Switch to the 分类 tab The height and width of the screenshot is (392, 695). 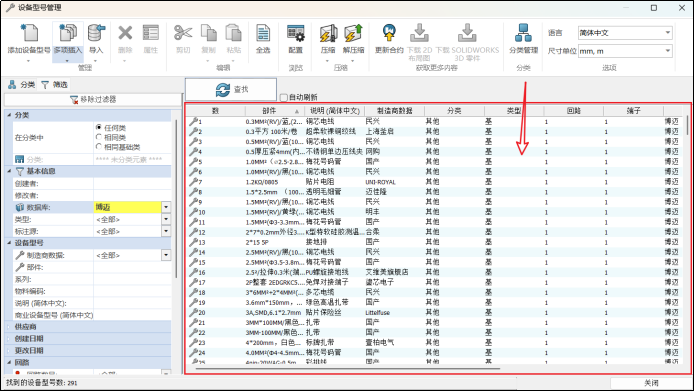[21, 84]
